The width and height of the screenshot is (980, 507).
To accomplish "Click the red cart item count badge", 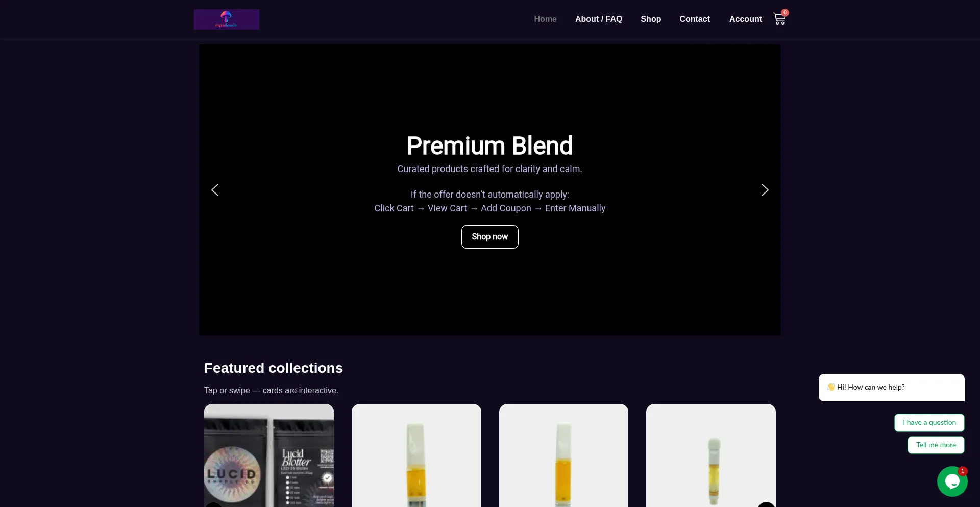I will (785, 13).
